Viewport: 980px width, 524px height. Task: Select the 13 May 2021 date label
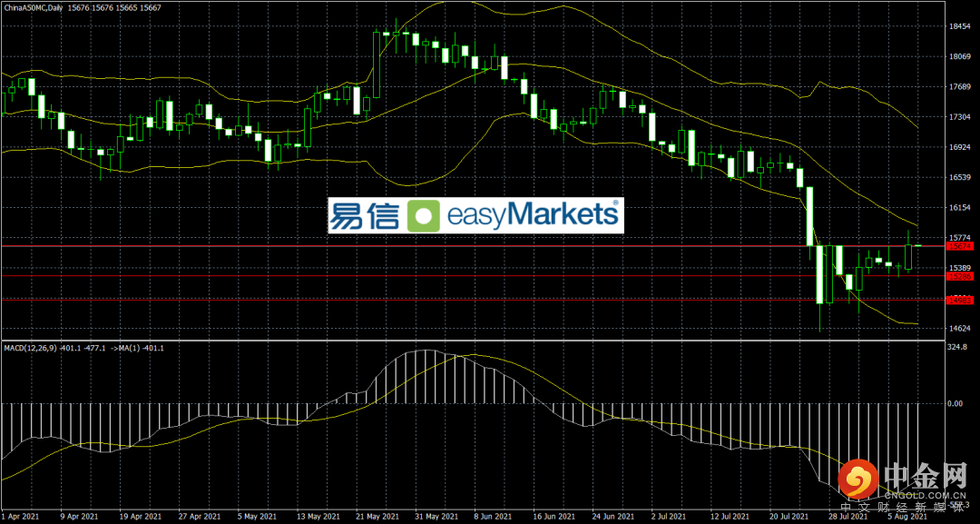point(318,517)
